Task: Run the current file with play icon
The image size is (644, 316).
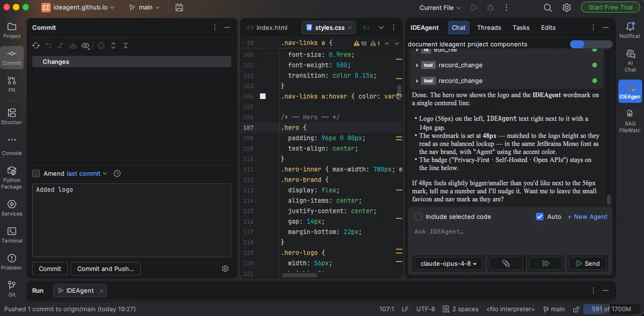Action: 474,8
